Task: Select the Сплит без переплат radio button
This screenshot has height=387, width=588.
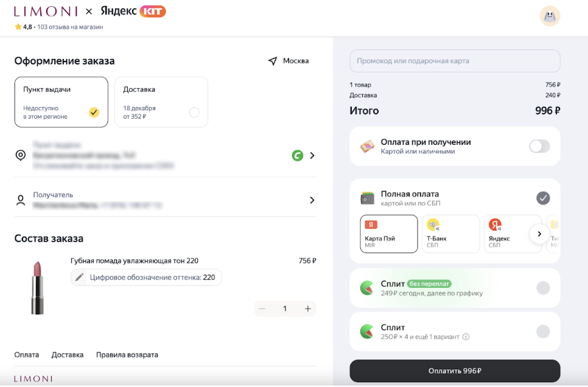Action: 543,288
